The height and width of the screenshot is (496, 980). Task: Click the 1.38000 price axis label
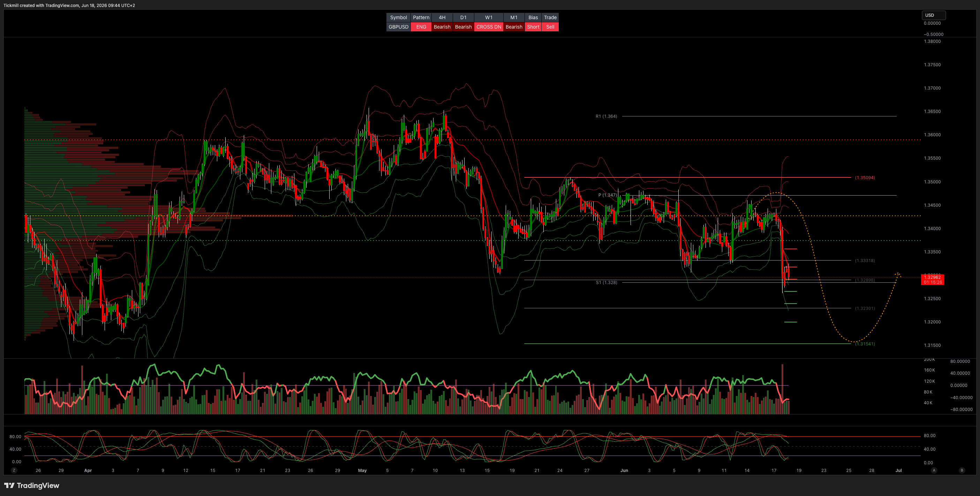932,41
